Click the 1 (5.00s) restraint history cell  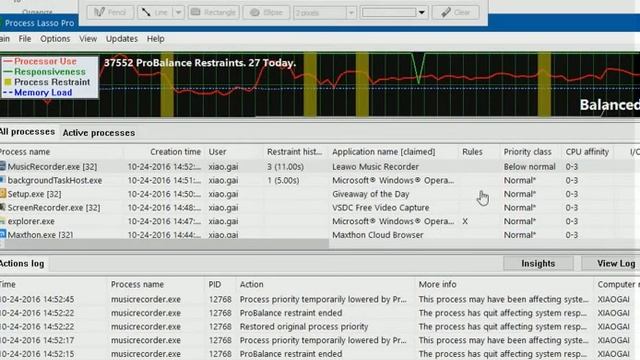(283, 180)
